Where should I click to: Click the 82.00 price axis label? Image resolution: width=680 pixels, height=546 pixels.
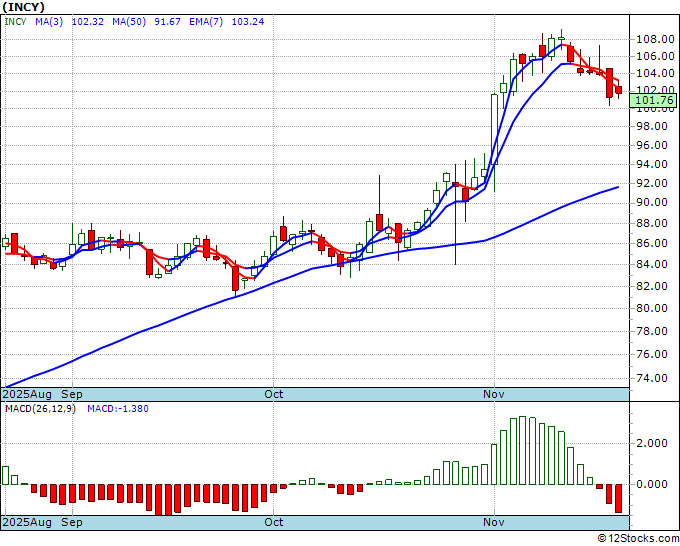(652, 286)
